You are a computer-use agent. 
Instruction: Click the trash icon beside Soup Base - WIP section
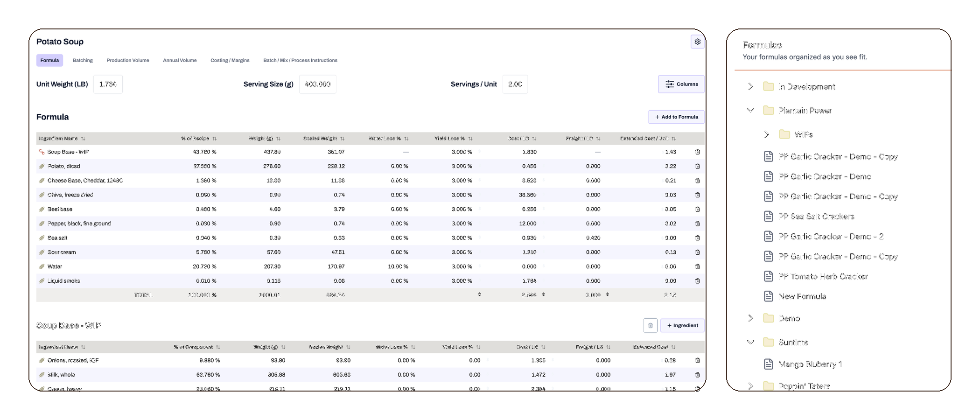650,325
